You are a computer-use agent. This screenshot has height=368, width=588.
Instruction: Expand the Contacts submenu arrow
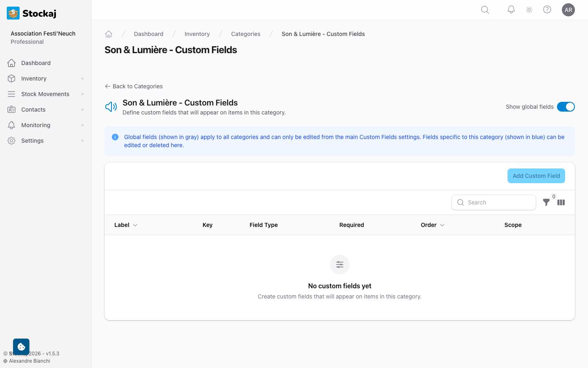82,110
